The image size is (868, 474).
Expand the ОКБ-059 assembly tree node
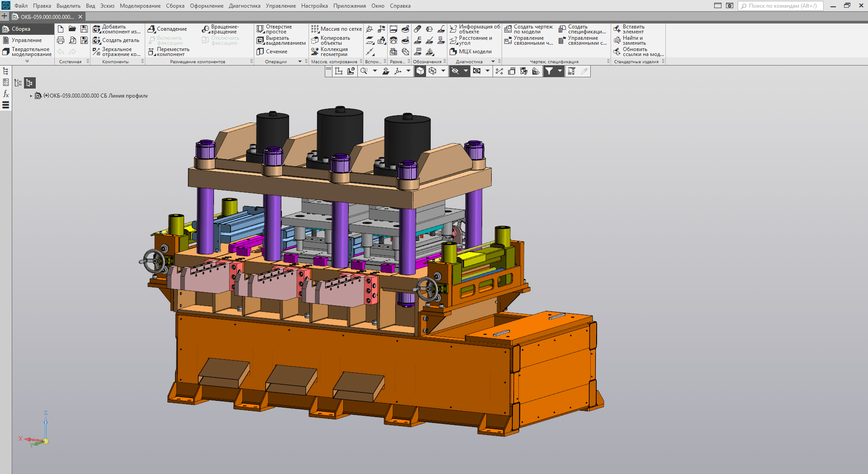(31, 96)
